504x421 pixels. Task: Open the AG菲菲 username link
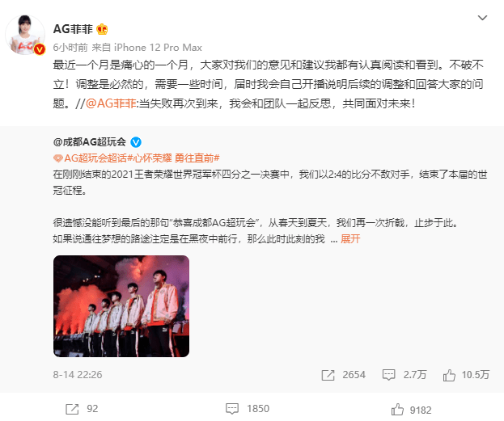(x=73, y=29)
